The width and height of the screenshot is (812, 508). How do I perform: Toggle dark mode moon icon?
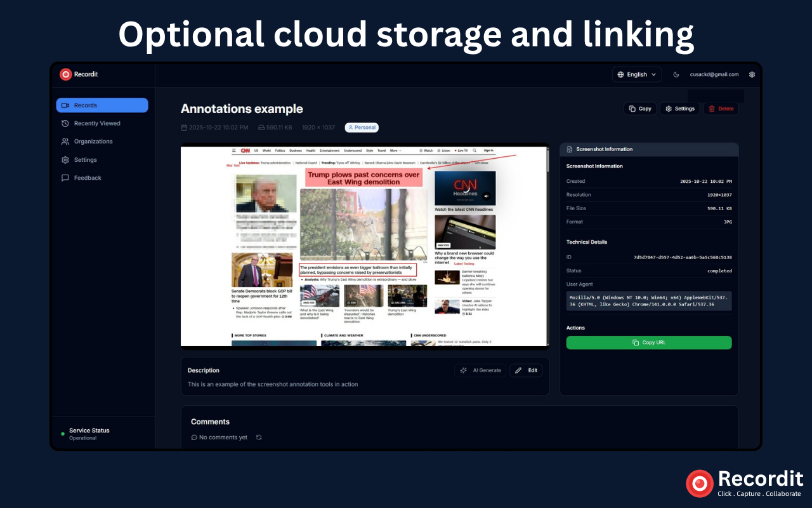676,74
